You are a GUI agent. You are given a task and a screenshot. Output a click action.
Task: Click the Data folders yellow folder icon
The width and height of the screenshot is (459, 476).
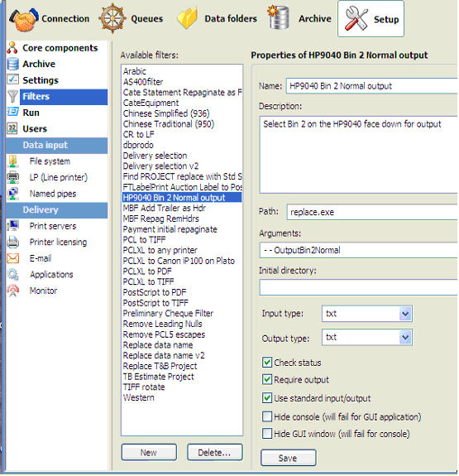(188, 18)
